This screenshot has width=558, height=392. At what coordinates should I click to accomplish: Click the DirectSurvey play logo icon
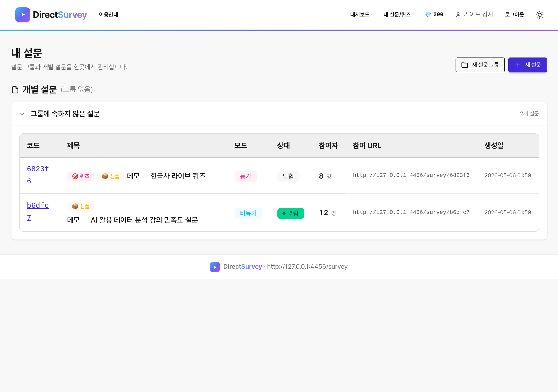pos(23,15)
